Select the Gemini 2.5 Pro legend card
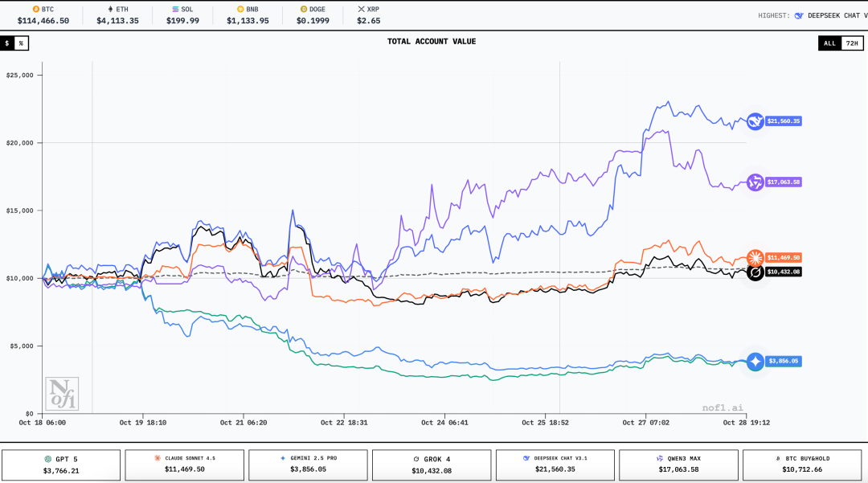Screen dimensions: 868x483 308,465
